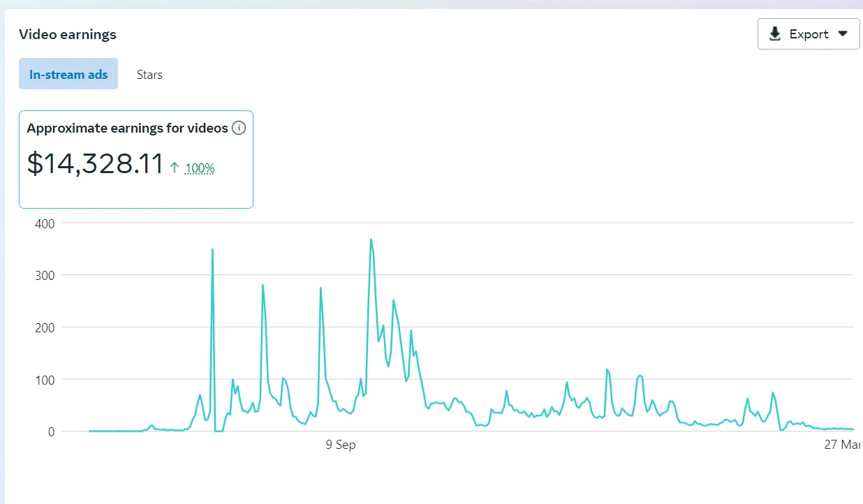Open the Export dropdown caret
This screenshot has width=863, height=504.
842,34
